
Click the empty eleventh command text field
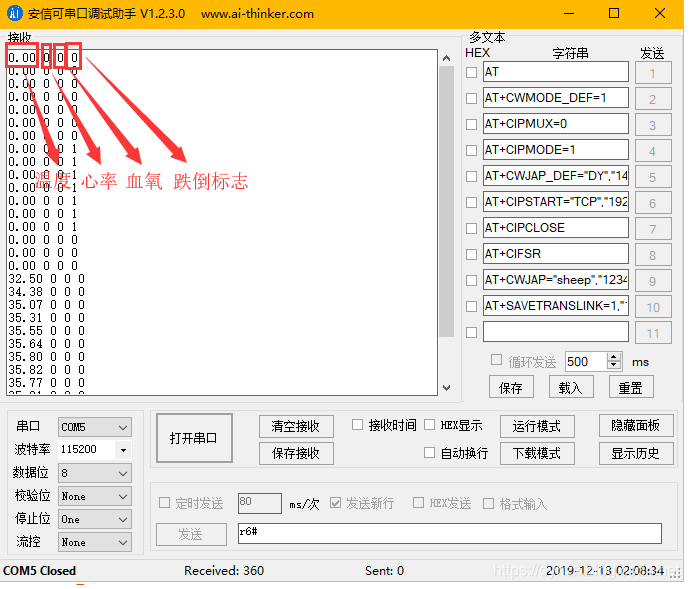556,332
